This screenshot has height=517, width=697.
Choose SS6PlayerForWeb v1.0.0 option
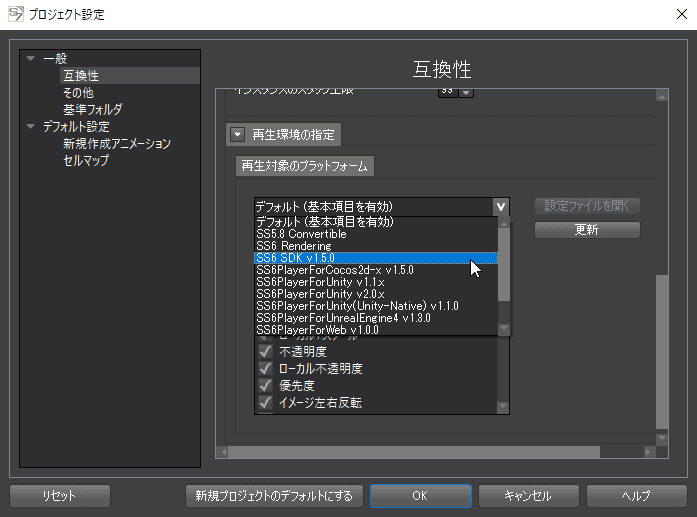(376, 330)
